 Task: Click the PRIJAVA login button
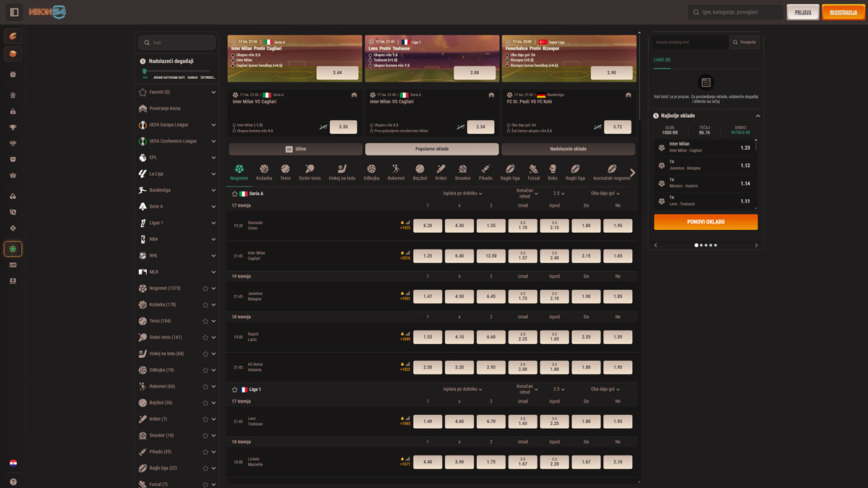point(803,12)
